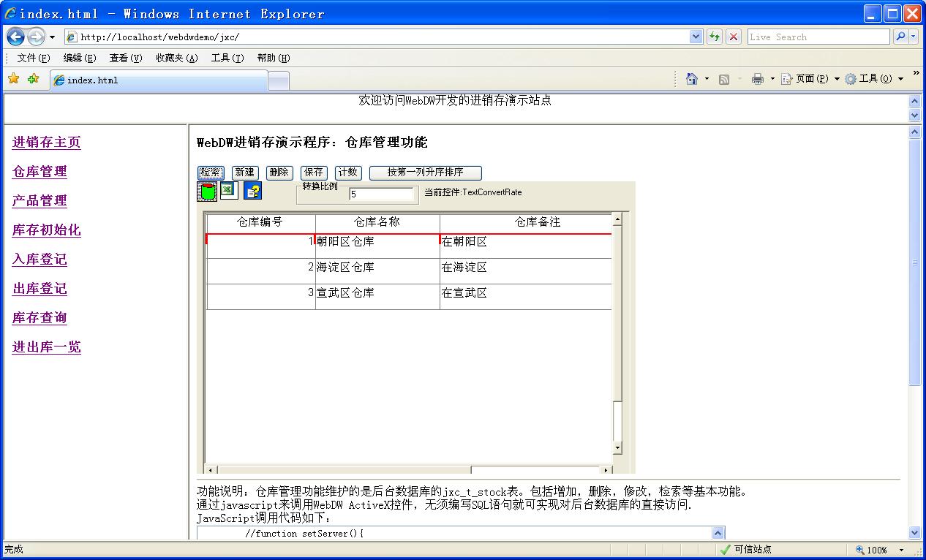
Task: Expand command bar overflow chevron
Action: pos(916,74)
